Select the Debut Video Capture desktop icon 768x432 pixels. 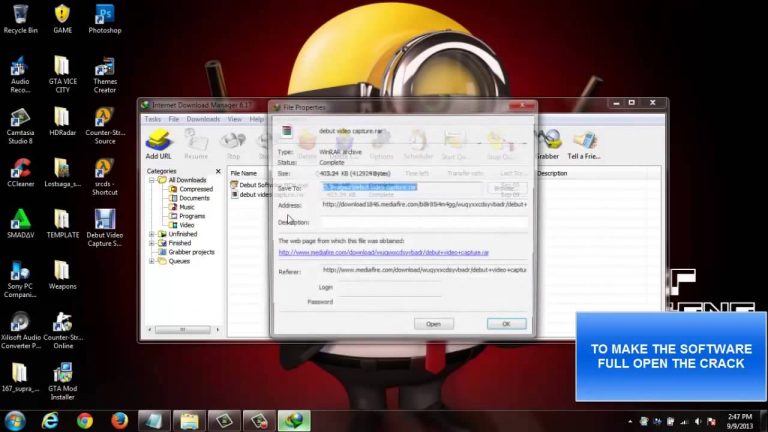(x=105, y=228)
